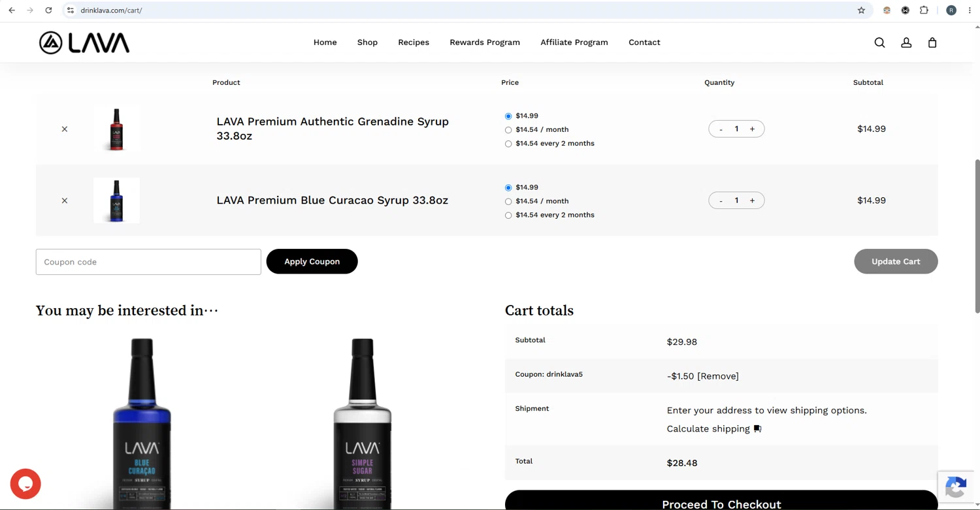980x510 pixels.
Task: Click the LAVA logo
Action: click(x=84, y=42)
